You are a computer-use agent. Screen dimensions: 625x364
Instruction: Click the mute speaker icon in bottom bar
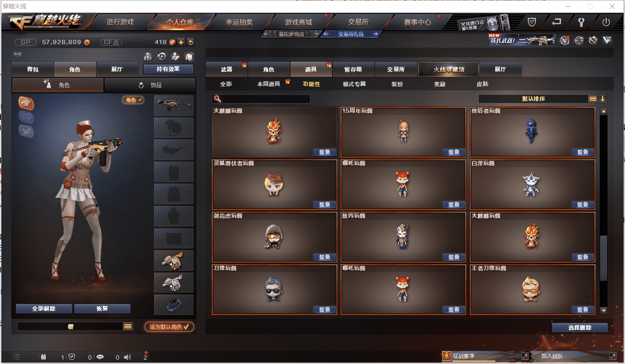127,357
